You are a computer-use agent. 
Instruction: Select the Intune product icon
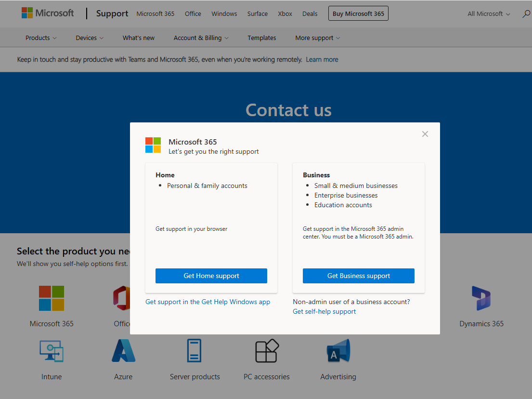(x=52, y=351)
